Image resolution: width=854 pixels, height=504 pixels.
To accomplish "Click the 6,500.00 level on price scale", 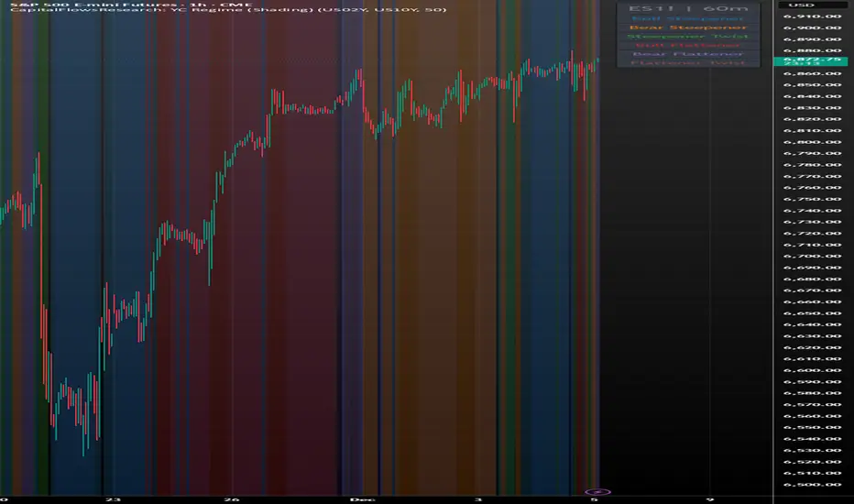I will coord(812,485).
